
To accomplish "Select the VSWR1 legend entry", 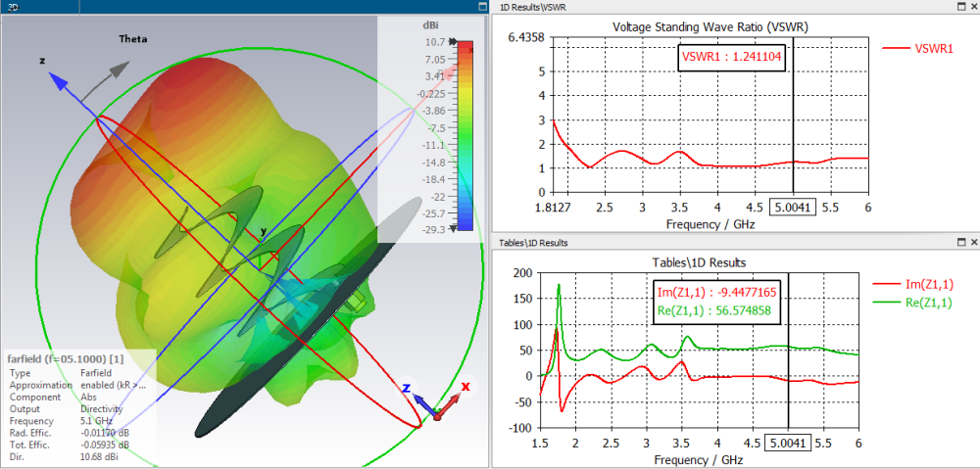I will click(x=917, y=48).
